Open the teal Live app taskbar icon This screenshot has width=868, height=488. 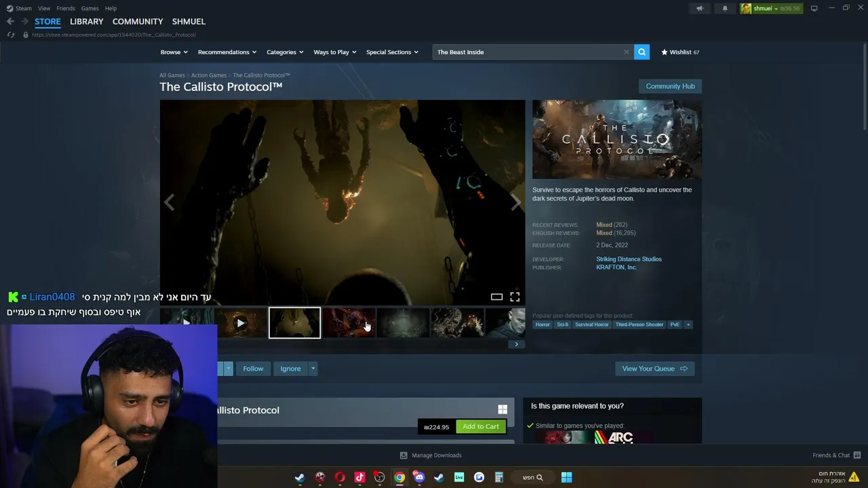459,477
